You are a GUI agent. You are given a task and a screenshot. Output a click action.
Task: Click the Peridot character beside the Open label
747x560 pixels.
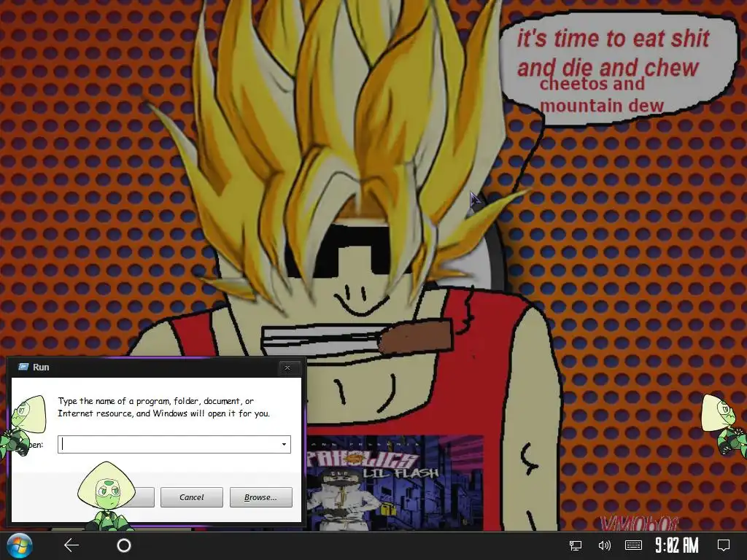(x=23, y=426)
